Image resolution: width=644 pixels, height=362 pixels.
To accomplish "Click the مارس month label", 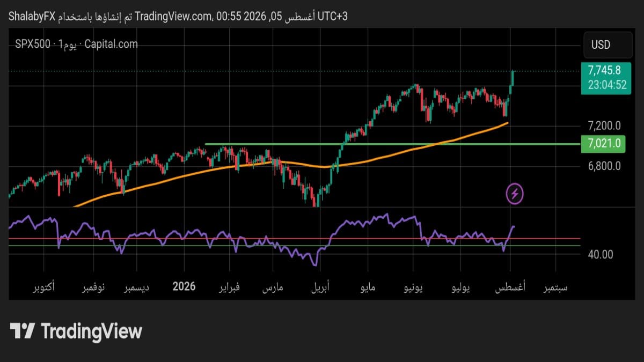I will pyautogui.click(x=272, y=288).
